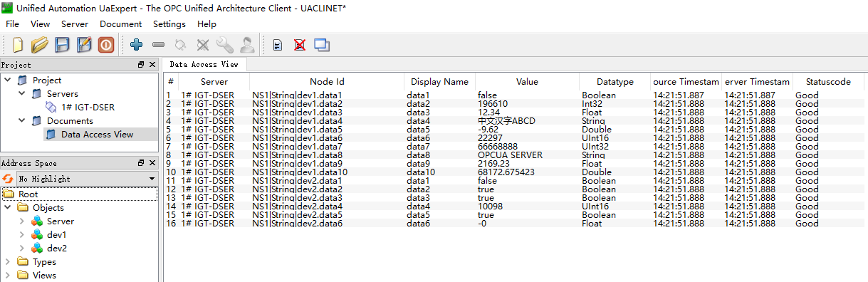The height and width of the screenshot is (282, 868).
Task: Float the Address Space panel with undock icon
Action: click(x=141, y=163)
